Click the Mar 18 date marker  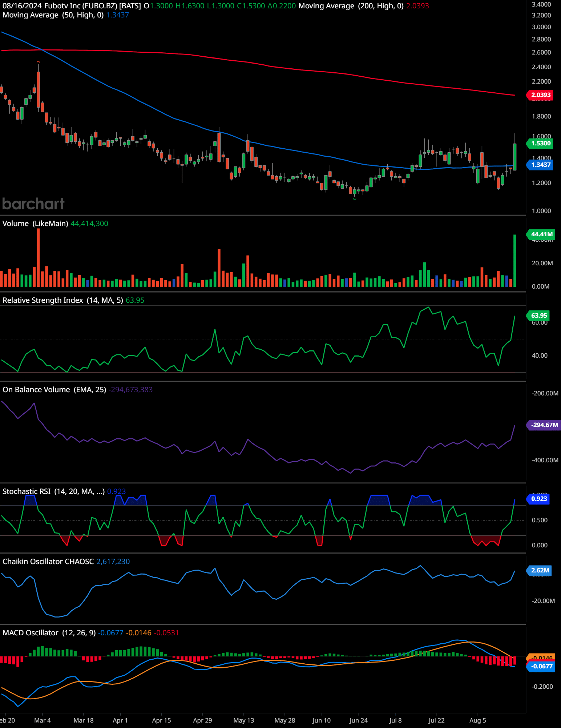click(84, 720)
